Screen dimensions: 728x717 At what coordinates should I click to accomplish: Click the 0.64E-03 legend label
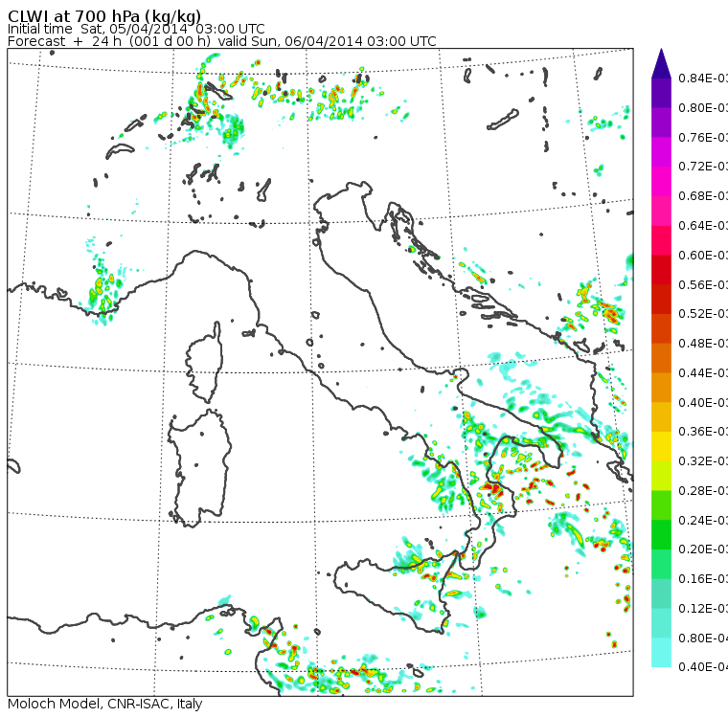tap(703, 226)
